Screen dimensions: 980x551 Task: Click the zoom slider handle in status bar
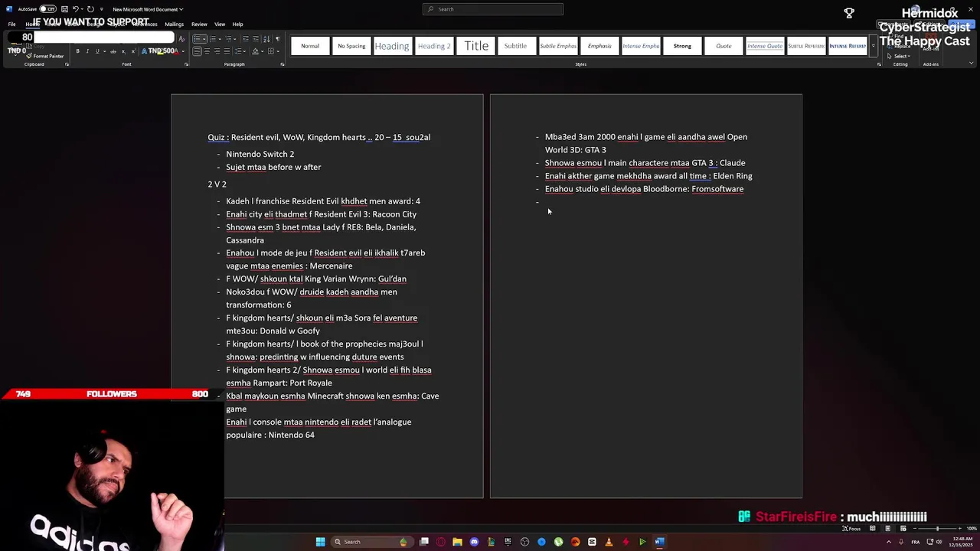click(x=937, y=529)
